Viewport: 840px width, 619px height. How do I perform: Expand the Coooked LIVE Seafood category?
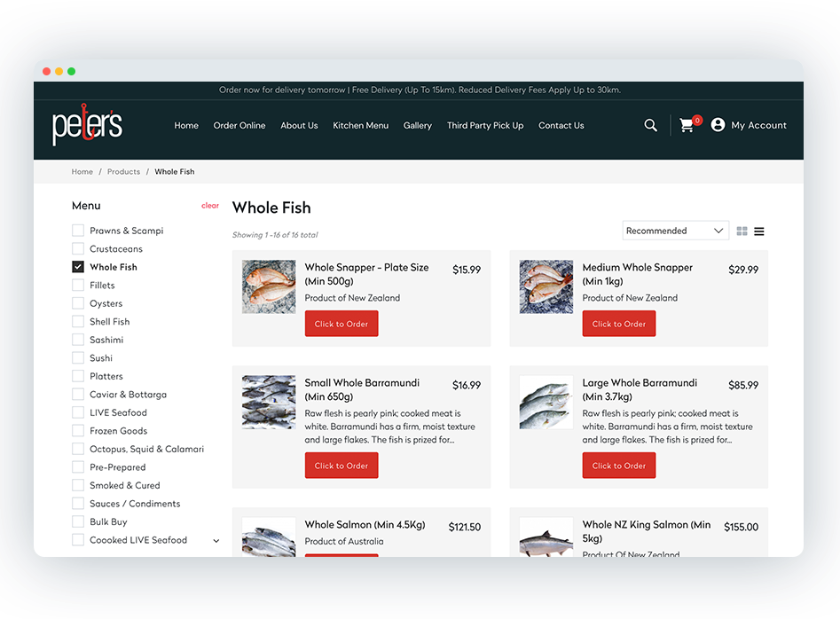click(x=216, y=539)
